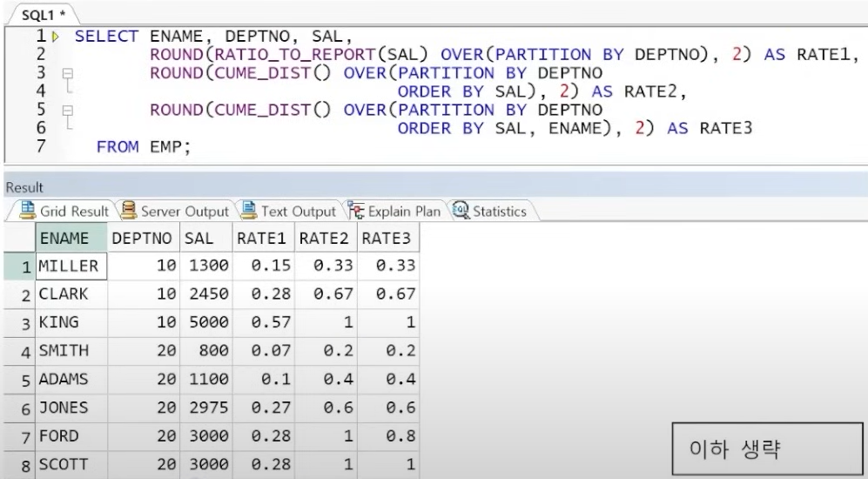Sort by the RATE3 column header
868x479 pixels.
[x=388, y=238]
